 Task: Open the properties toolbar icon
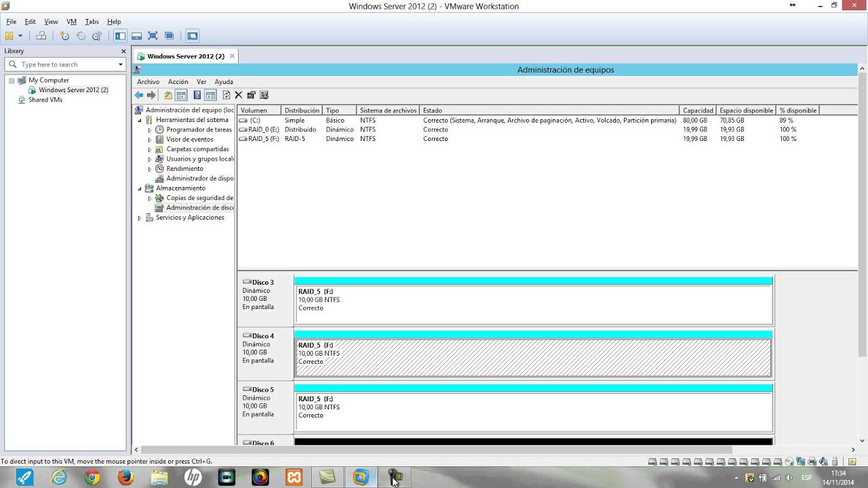tap(252, 96)
